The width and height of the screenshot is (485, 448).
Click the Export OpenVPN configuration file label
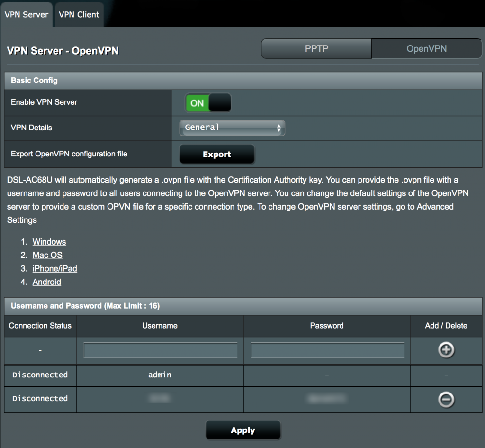tap(69, 154)
